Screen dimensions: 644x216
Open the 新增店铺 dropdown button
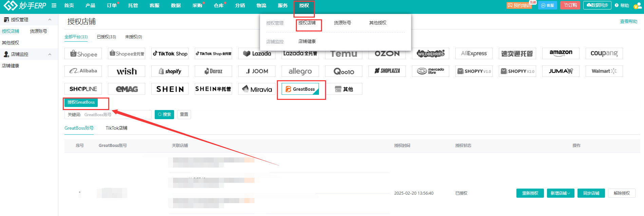click(561, 193)
